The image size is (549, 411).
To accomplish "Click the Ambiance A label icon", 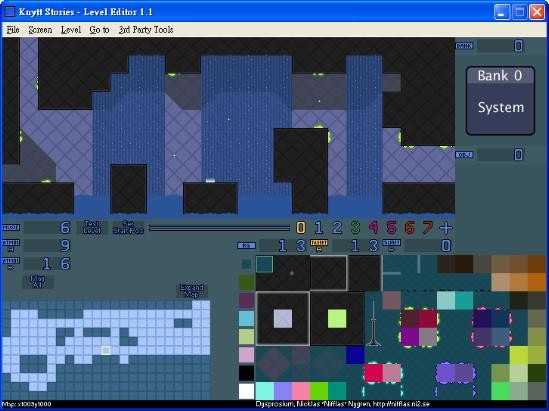I will coord(11,245).
